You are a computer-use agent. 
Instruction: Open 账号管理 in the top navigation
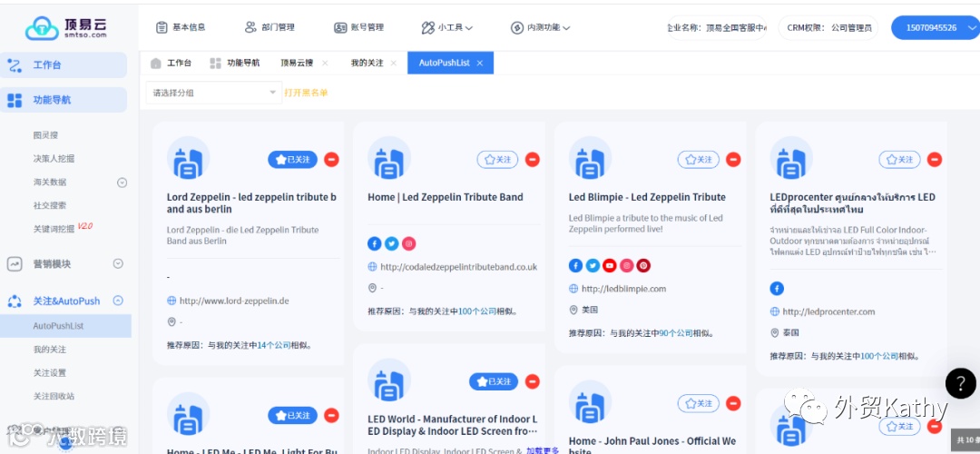click(x=358, y=27)
